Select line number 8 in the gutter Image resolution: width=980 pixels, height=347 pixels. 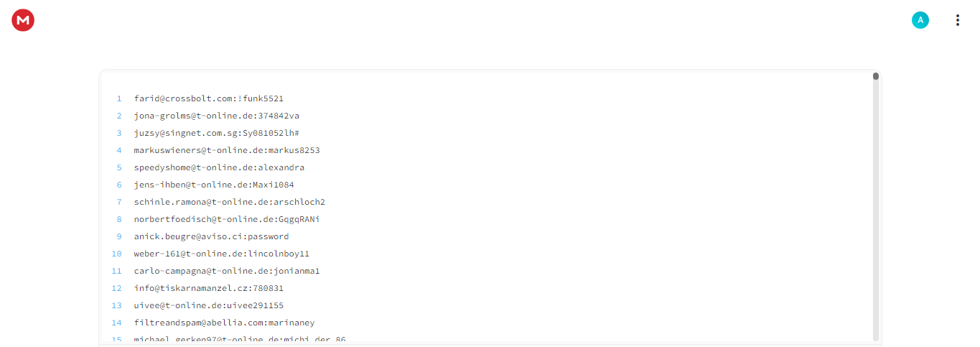(x=119, y=219)
